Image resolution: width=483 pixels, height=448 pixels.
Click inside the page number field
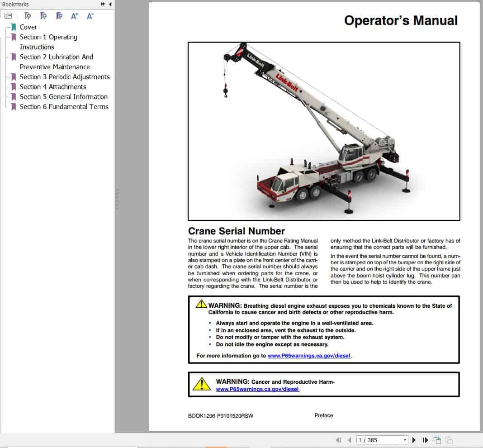point(380,440)
